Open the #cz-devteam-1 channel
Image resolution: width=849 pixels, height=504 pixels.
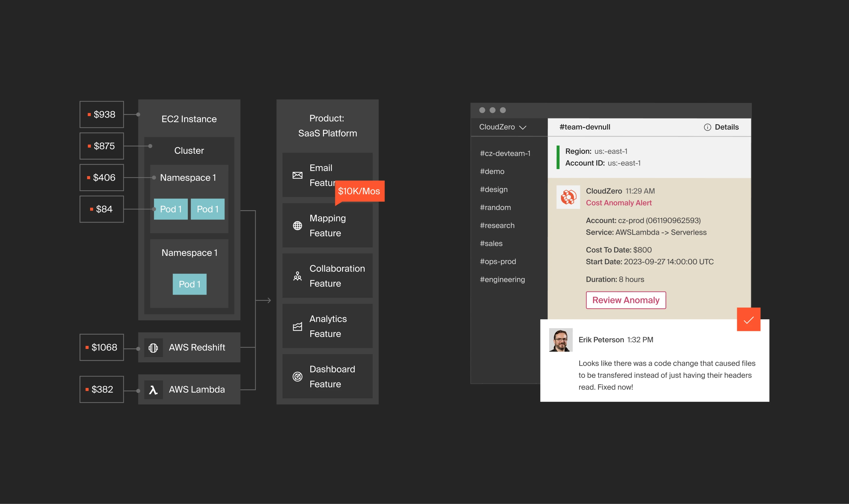pos(505,154)
